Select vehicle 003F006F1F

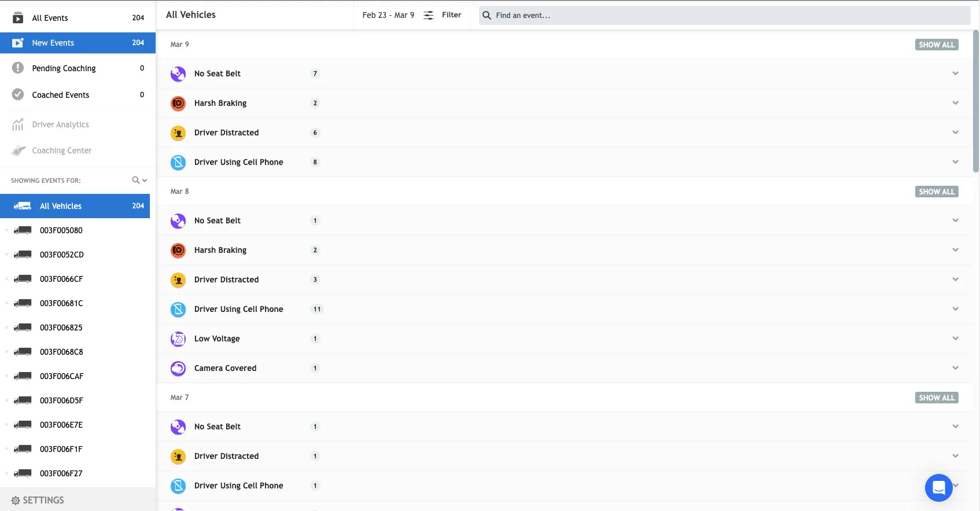coord(75,449)
